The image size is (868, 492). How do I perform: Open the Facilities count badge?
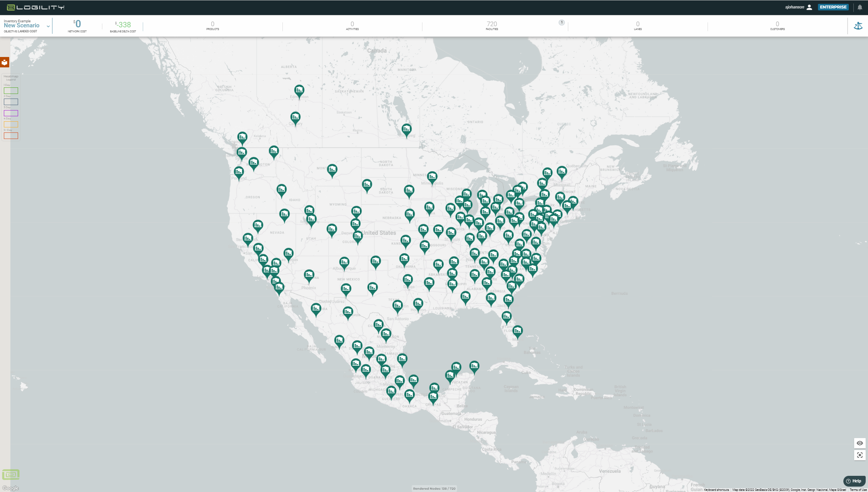562,22
